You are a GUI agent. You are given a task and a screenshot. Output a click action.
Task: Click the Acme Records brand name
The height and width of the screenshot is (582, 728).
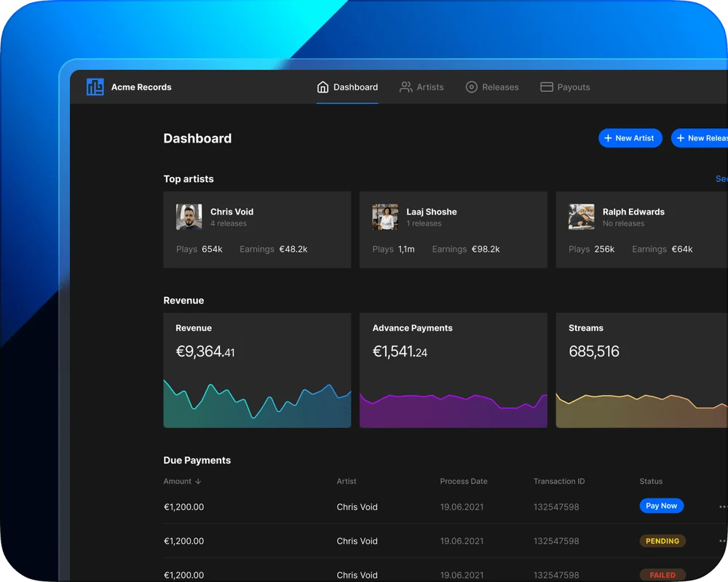point(141,87)
